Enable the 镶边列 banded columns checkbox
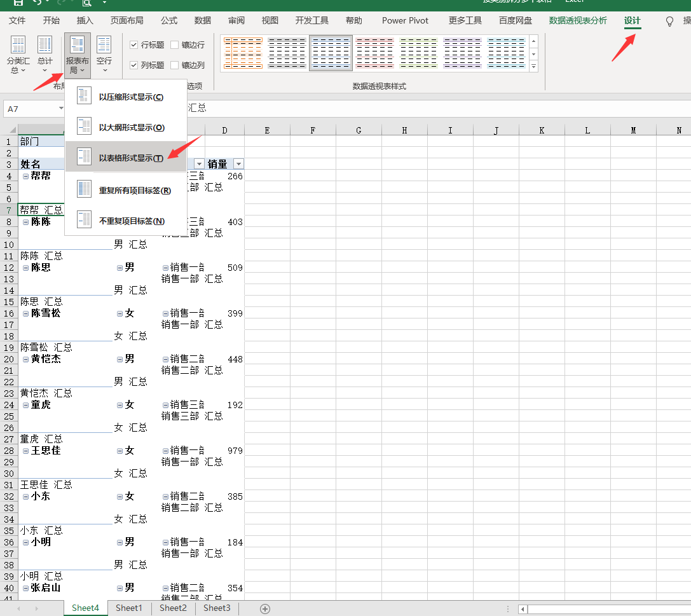This screenshot has height=616, width=691. click(175, 65)
